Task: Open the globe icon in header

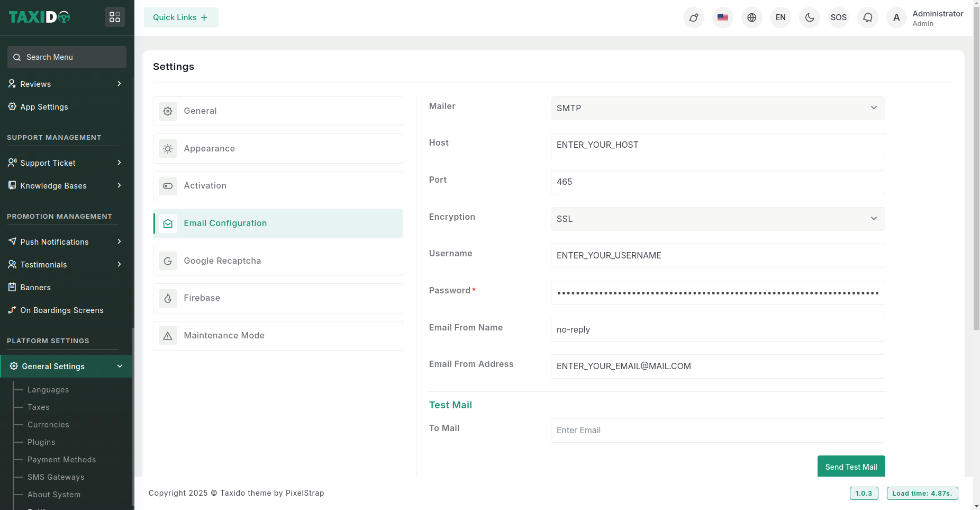Action: (752, 17)
